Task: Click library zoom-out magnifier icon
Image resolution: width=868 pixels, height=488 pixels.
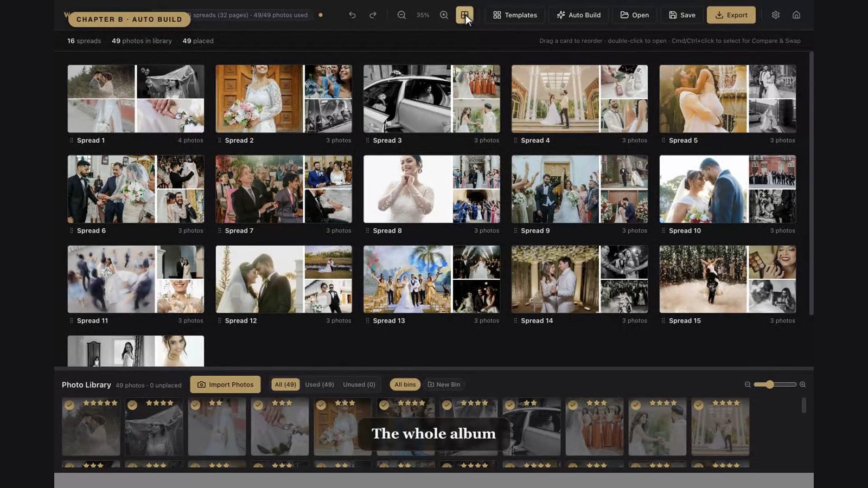Action: pyautogui.click(x=748, y=384)
